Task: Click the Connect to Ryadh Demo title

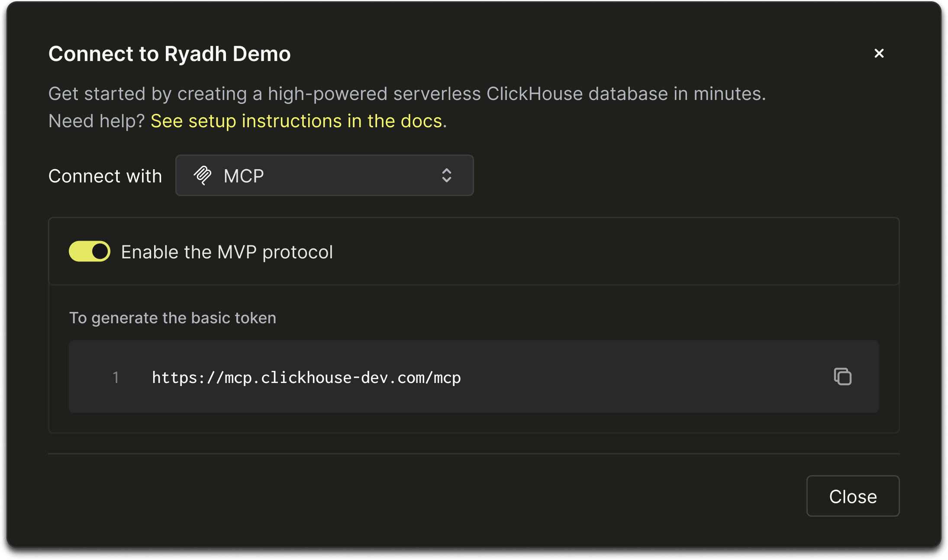Action: click(x=170, y=53)
